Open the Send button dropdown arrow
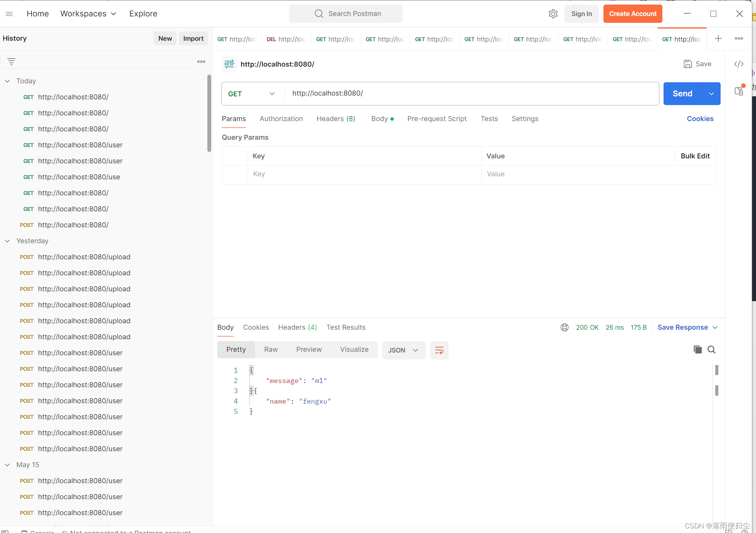Viewport: 756px width, 533px height. coord(711,94)
